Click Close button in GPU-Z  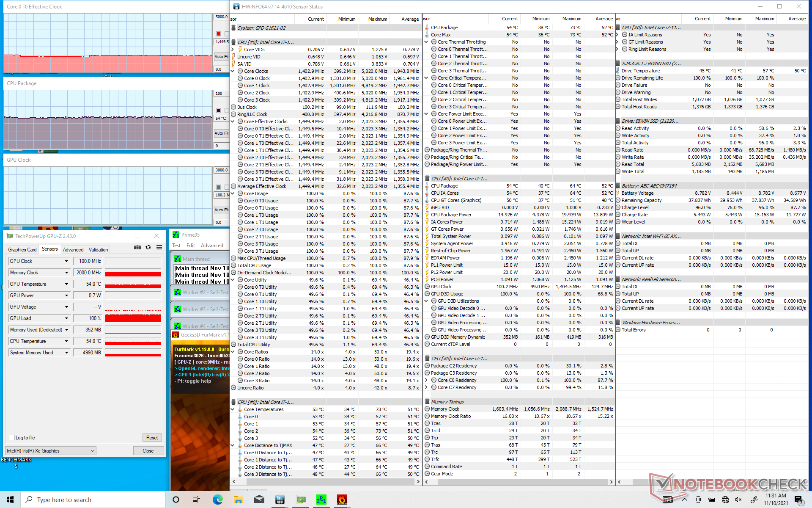pos(148,451)
